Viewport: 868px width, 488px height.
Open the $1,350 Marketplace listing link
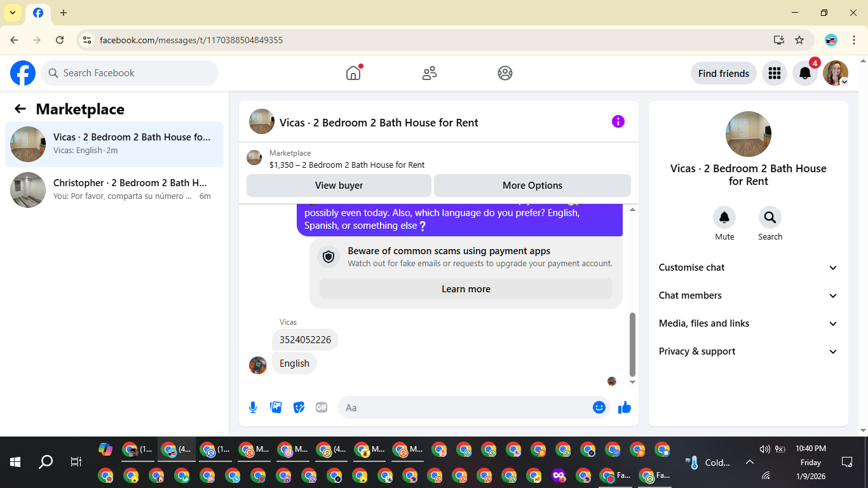click(347, 165)
